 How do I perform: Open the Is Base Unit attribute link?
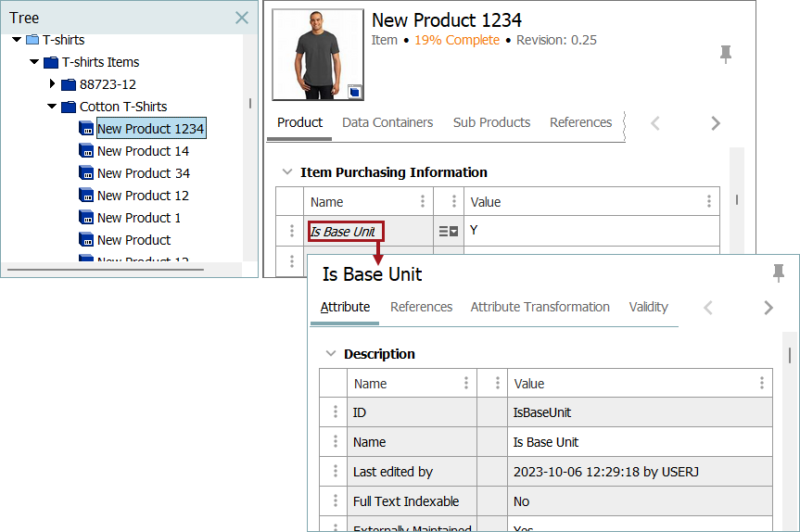(343, 232)
